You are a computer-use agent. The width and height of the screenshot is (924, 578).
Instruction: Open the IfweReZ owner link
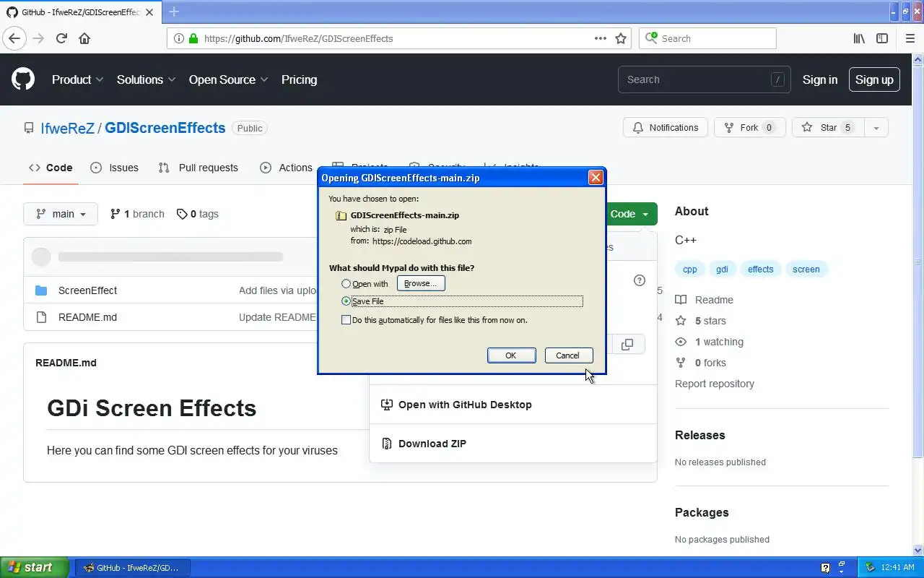coord(68,128)
